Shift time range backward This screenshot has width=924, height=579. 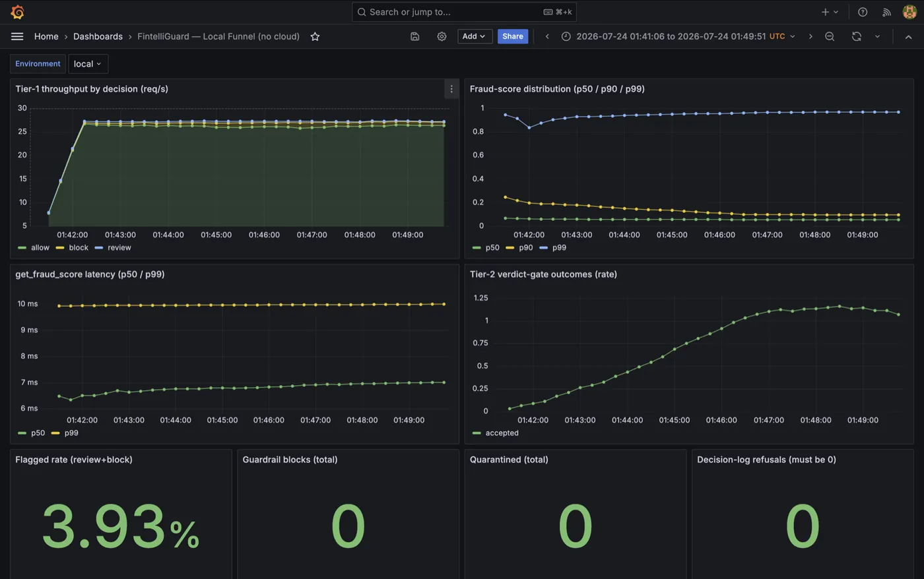coord(547,36)
